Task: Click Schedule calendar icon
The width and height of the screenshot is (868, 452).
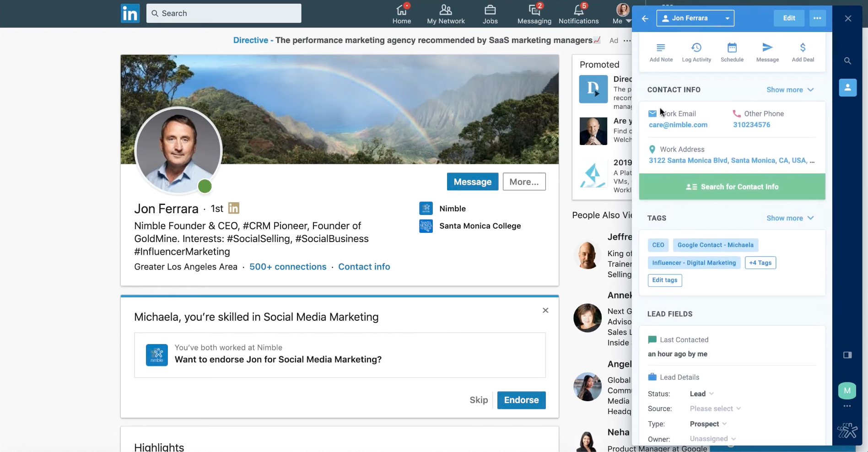Action: [x=732, y=53]
